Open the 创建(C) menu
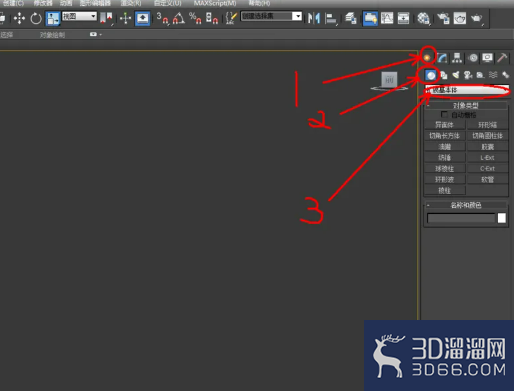514x391 pixels. (13, 3)
